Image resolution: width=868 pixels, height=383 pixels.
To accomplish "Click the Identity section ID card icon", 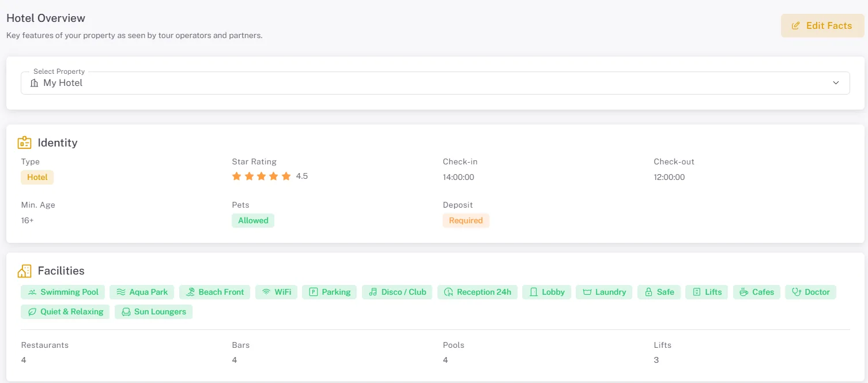I will click(24, 142).
